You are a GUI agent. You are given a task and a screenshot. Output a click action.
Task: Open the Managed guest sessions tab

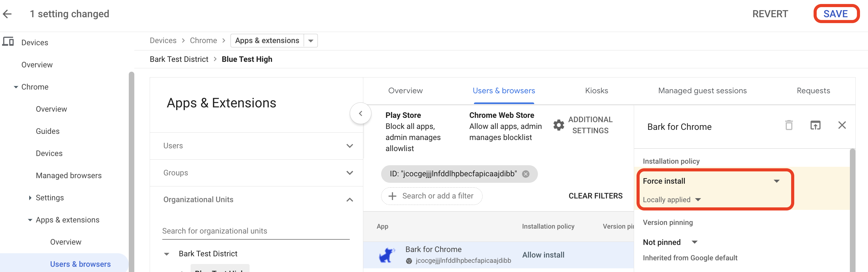pyautogui.click(x=702, y=91)
